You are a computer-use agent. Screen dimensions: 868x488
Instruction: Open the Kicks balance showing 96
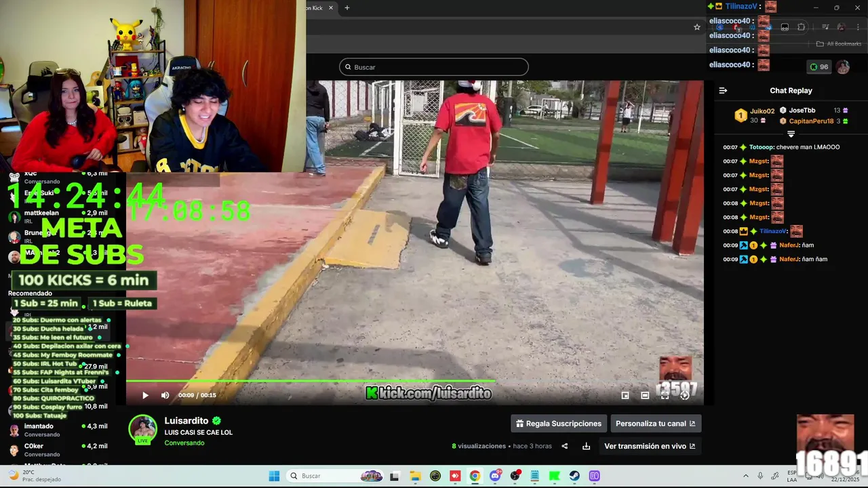[x=818, y=66]
